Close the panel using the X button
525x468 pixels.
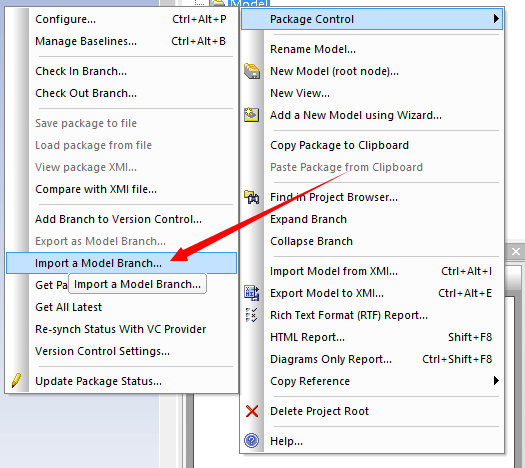[x=516, y=251]
